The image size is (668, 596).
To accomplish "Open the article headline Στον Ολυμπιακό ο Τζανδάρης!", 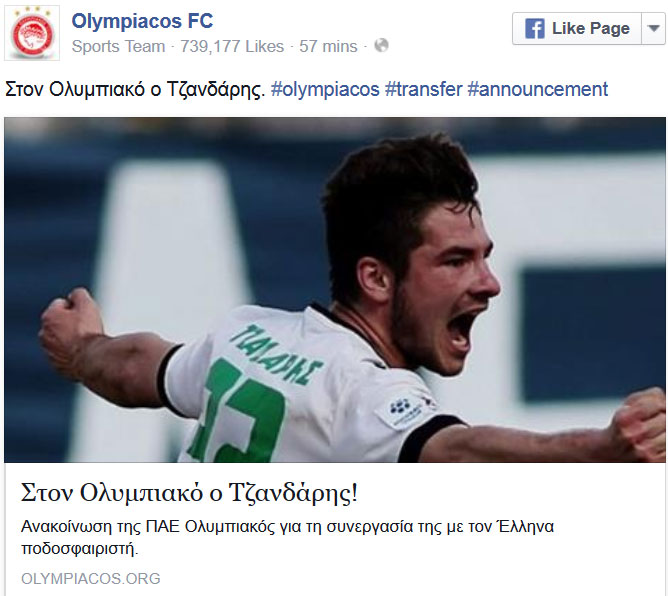I will point(189,493).
